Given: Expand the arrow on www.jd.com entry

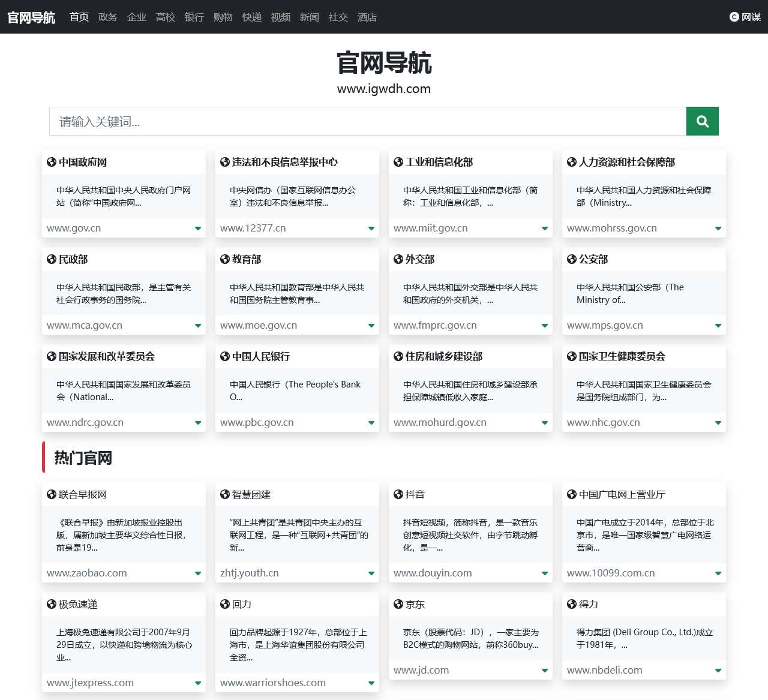Looking at the screenshot, I should (544, 670).
